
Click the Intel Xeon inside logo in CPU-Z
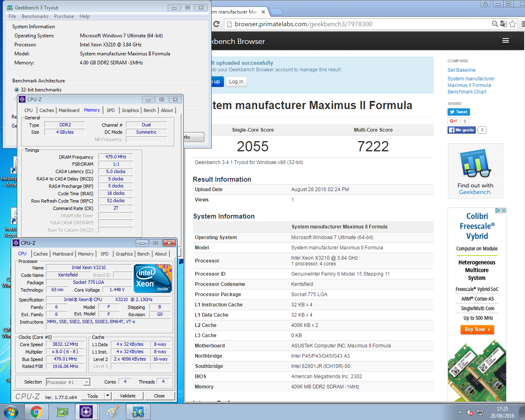click(x=153, y=278)
